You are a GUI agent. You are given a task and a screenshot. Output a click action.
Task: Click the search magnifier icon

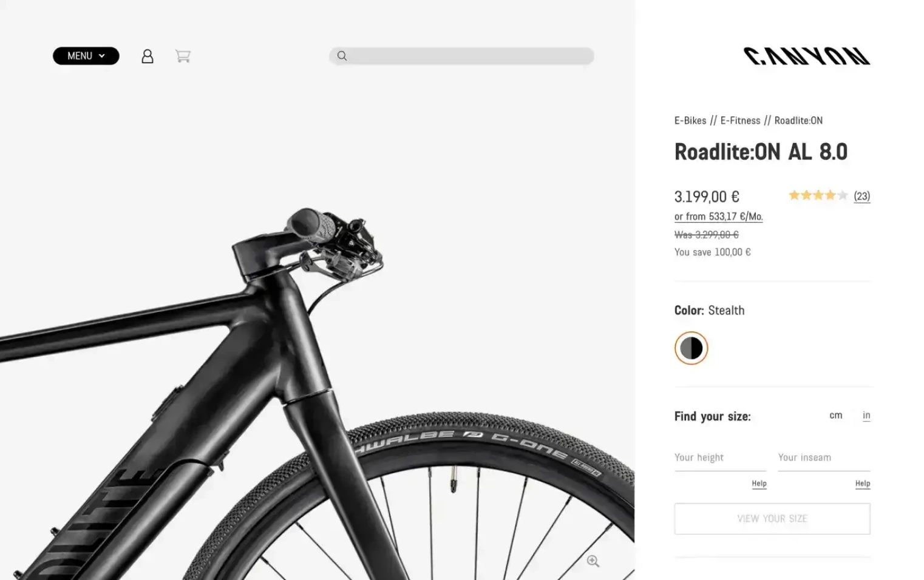(x=342, y=56)
